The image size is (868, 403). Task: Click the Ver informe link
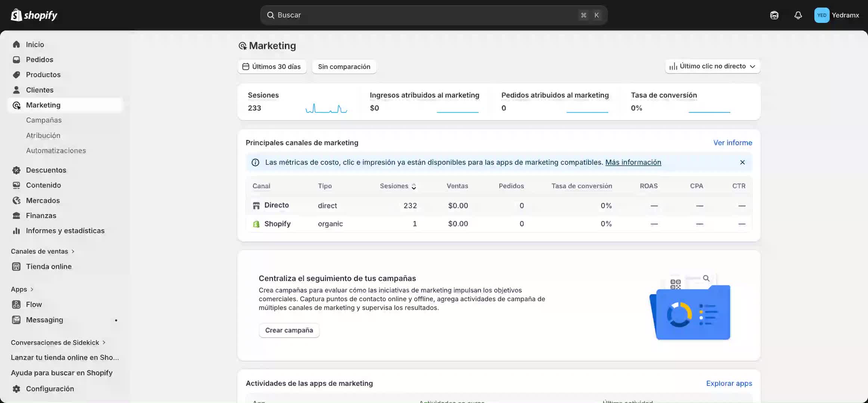coord(732,143)
